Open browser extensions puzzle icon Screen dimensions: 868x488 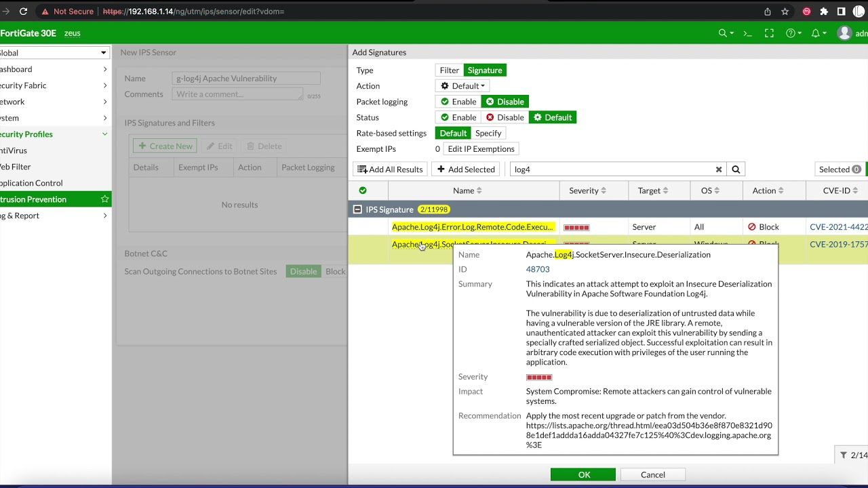(x=824, y=12)
